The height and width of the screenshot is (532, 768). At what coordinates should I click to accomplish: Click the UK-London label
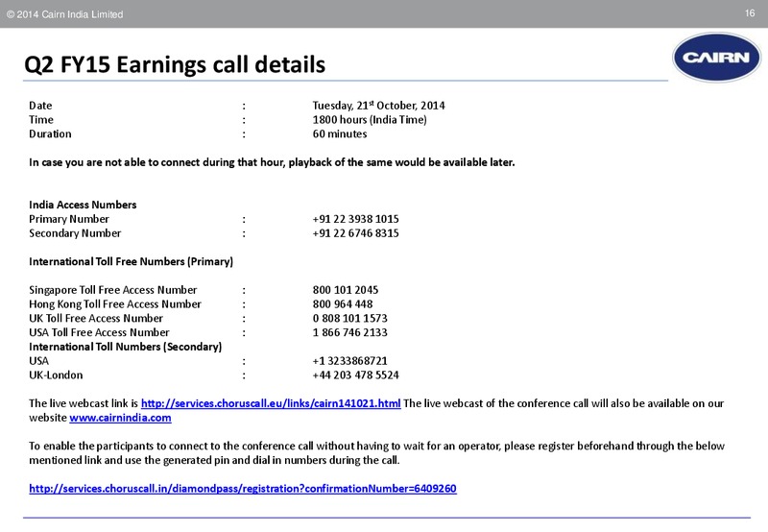click(x=56, y=375)
